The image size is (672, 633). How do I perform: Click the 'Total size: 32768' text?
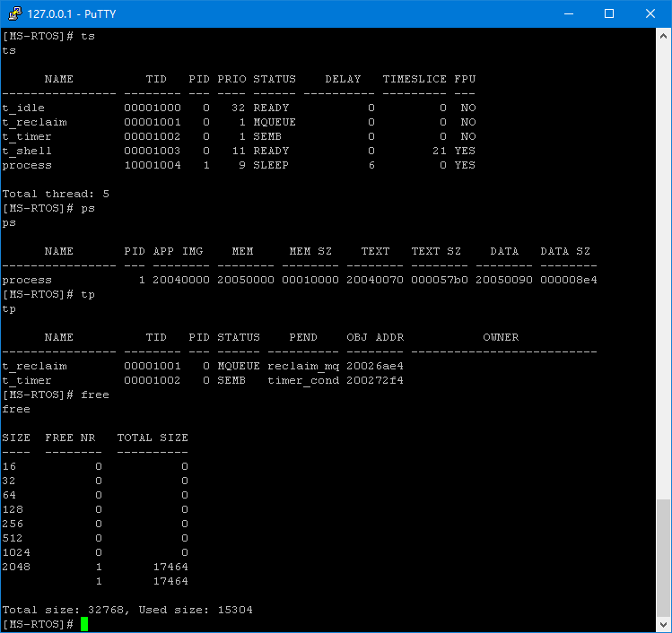[65, 610]
